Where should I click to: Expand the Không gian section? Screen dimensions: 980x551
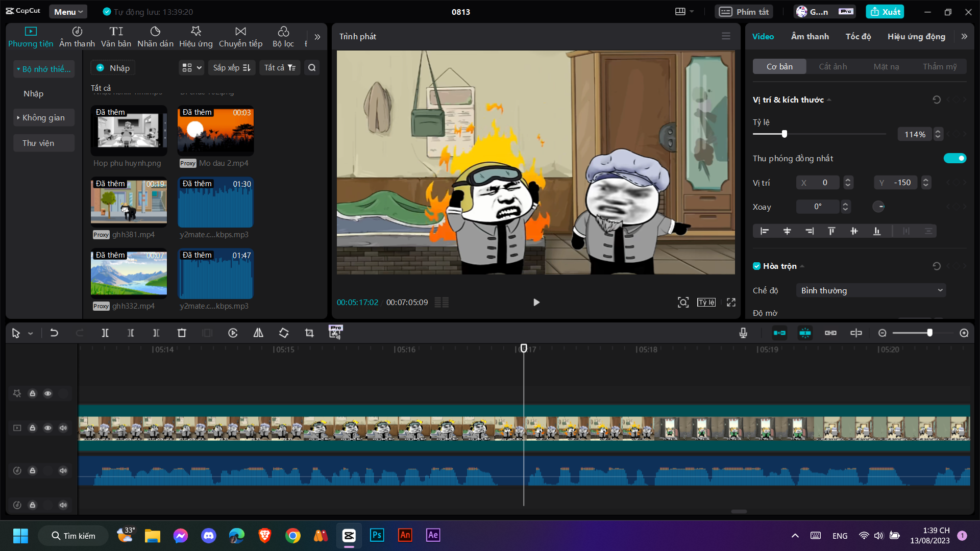click(43, 118)
